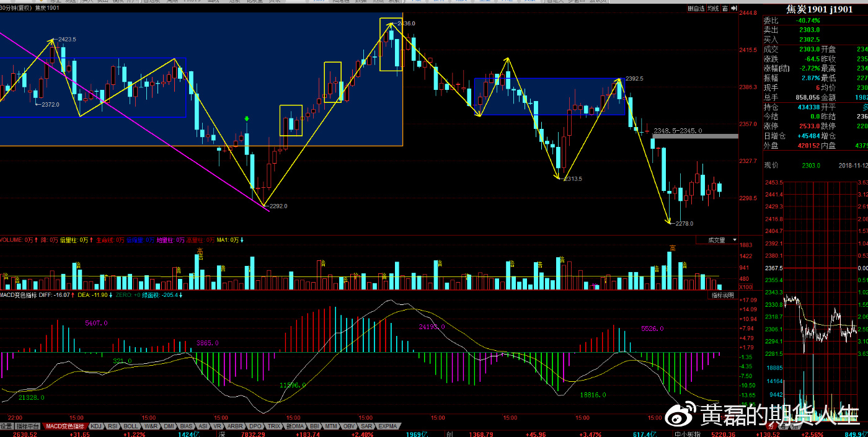Click the 涨停 2533.0 value

(x=809, y=126)
